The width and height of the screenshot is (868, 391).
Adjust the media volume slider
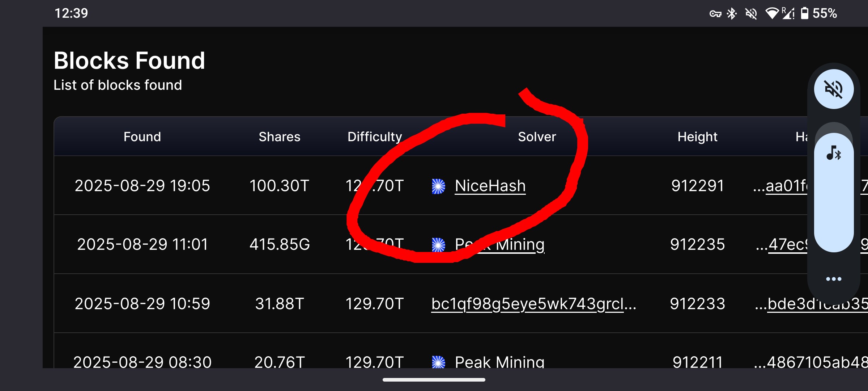[834, 192]
